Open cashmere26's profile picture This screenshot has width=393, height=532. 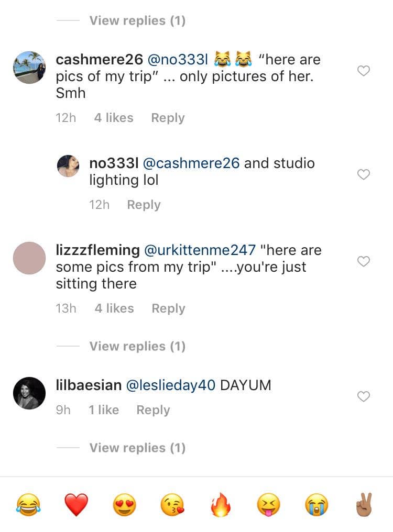pos(29,68)
